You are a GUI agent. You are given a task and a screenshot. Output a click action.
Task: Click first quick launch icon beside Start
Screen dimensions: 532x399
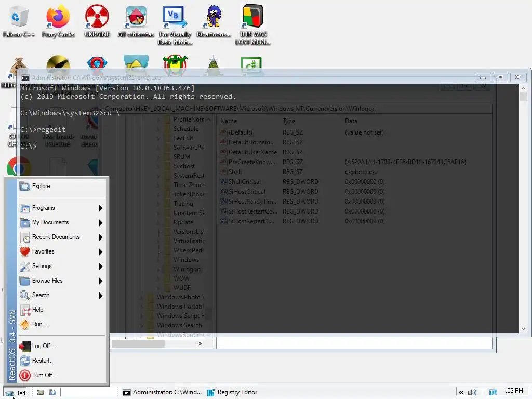(x=41, y=392)
